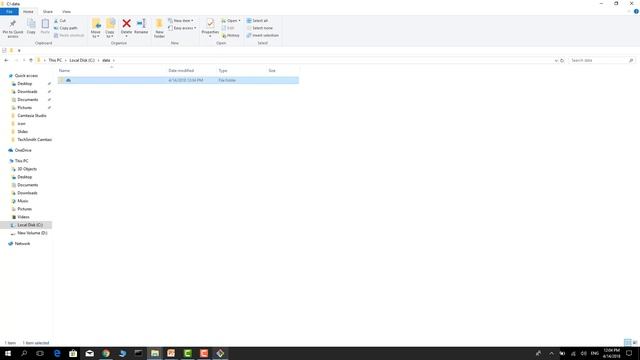Open the Action Center notifications icon
The height and width of the screenshot is (360, 640).
click(629, 353)
